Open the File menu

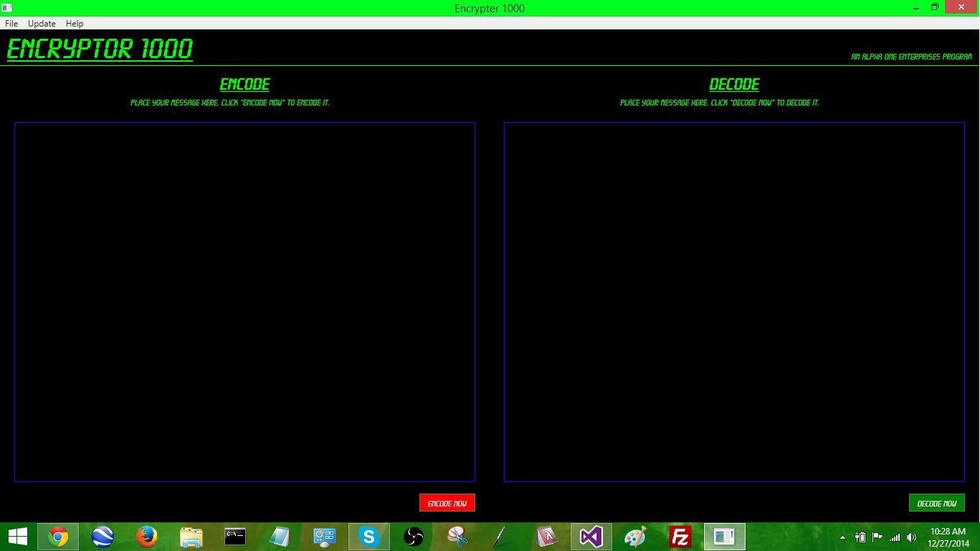click(x=11, y=23)
